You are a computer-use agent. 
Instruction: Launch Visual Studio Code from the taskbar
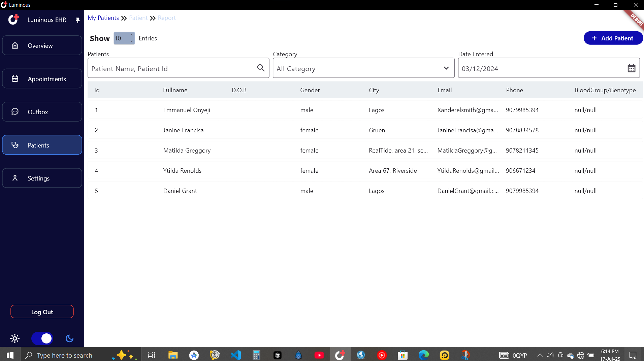pos(236,355)
